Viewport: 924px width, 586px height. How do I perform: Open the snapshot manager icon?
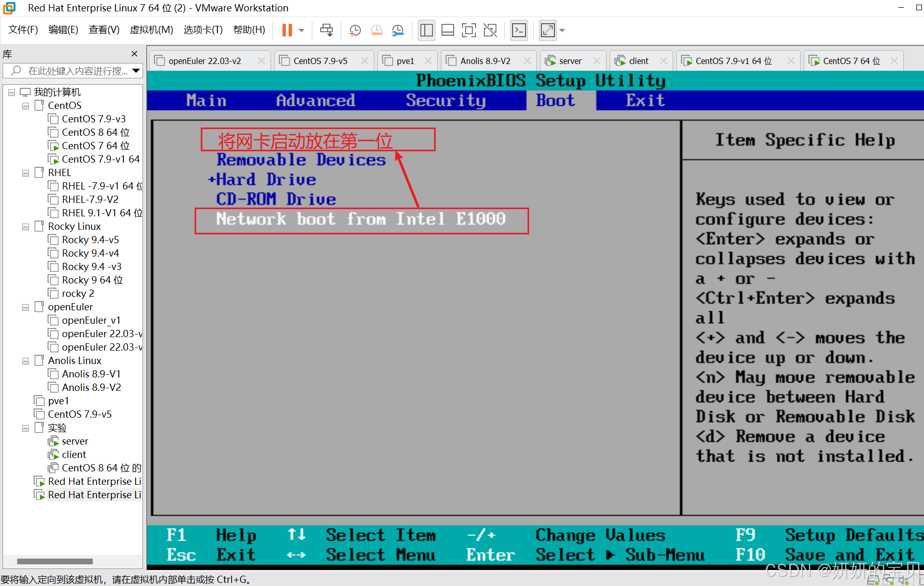pos(397,30)
